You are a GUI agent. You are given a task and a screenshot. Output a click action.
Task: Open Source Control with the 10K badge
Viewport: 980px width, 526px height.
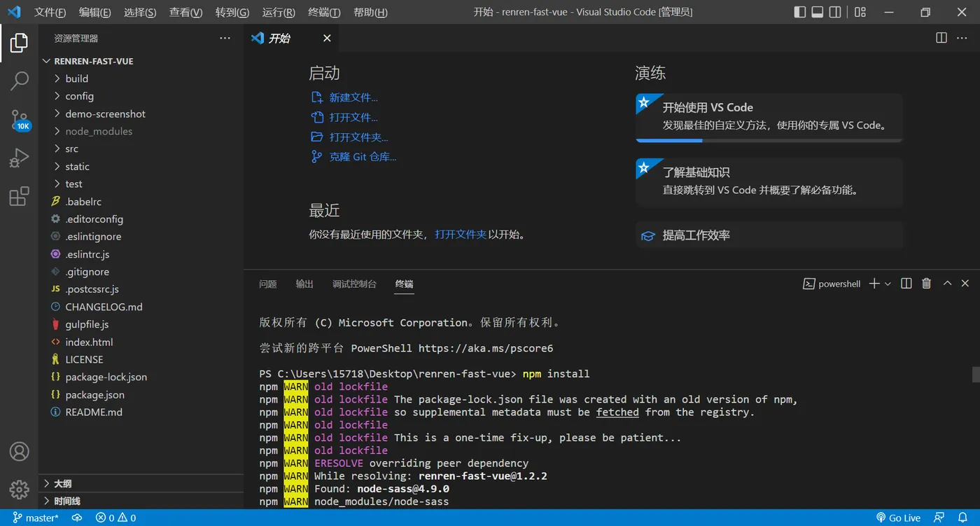pos(20,120)
